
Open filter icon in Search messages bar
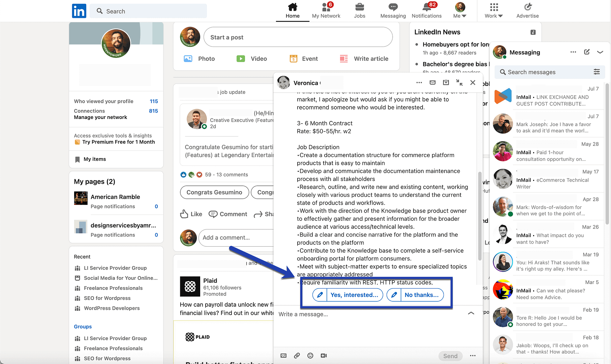point(597,72)
